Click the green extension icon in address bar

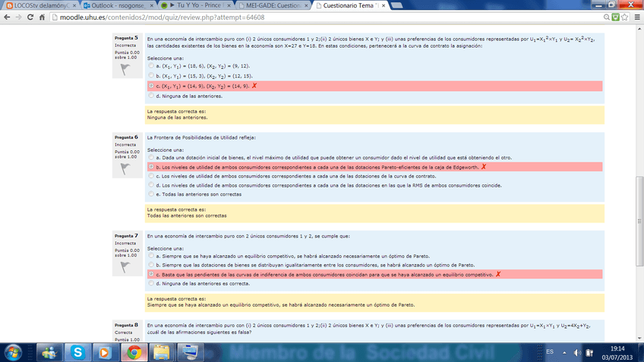[x=615, y=17]
